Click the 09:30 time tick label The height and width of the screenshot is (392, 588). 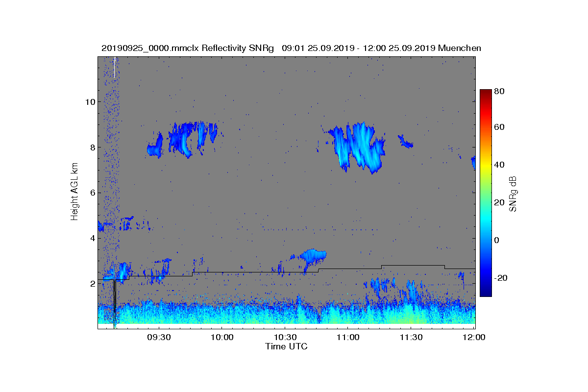click(x=159, y=337)
